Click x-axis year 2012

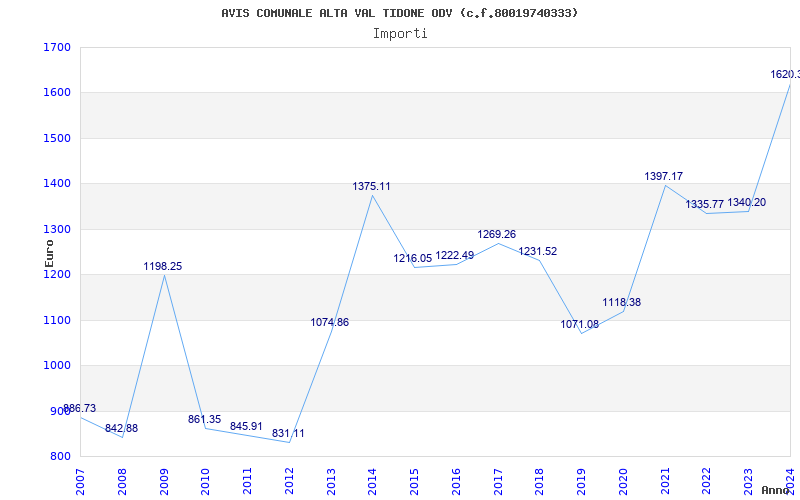point(289,482)
